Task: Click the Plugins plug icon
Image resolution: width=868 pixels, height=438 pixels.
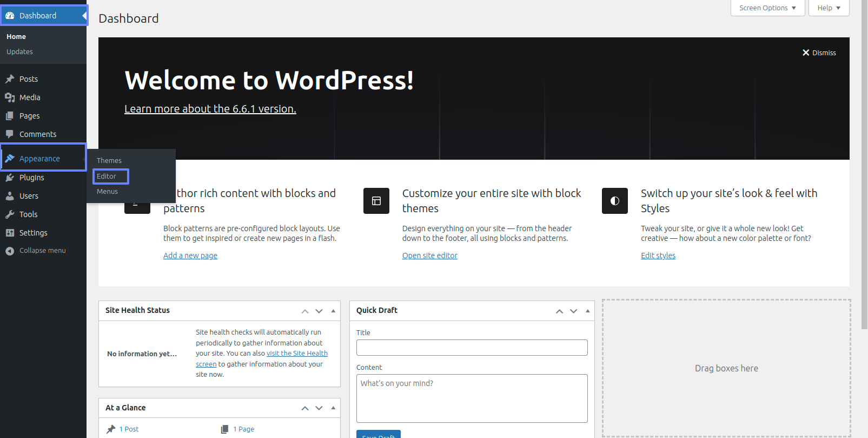Action: pyautogui.click(x=10, y=178)
